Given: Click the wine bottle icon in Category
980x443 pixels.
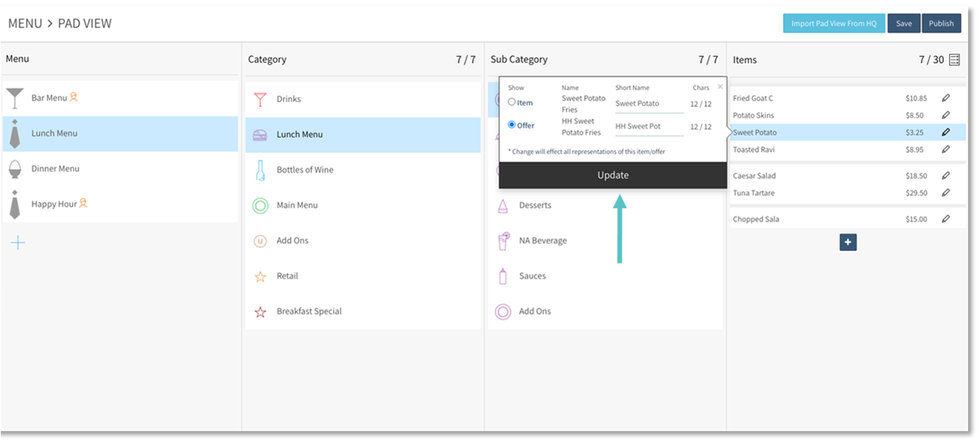Looking at the screenshot, I should pyautogui.click(x=260, y=170).
